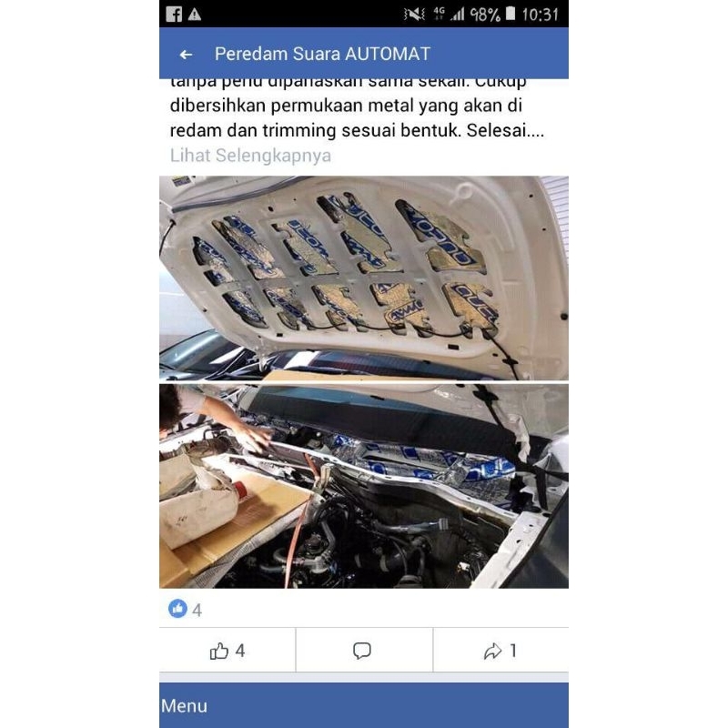Open the Facebook notification icon in status bar

174,15
